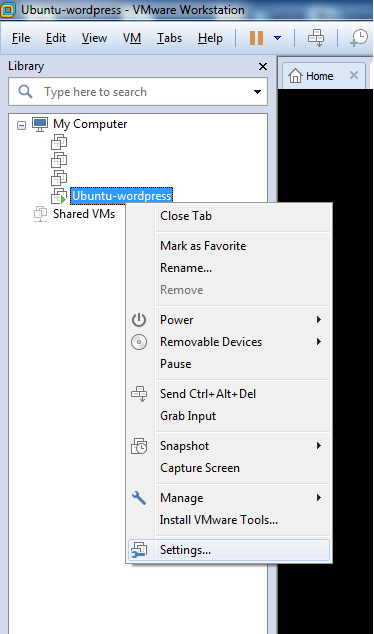This screenshot has height=634, width=374.
Task: Collapse the My Computer tree node
Action: [21, 125]
